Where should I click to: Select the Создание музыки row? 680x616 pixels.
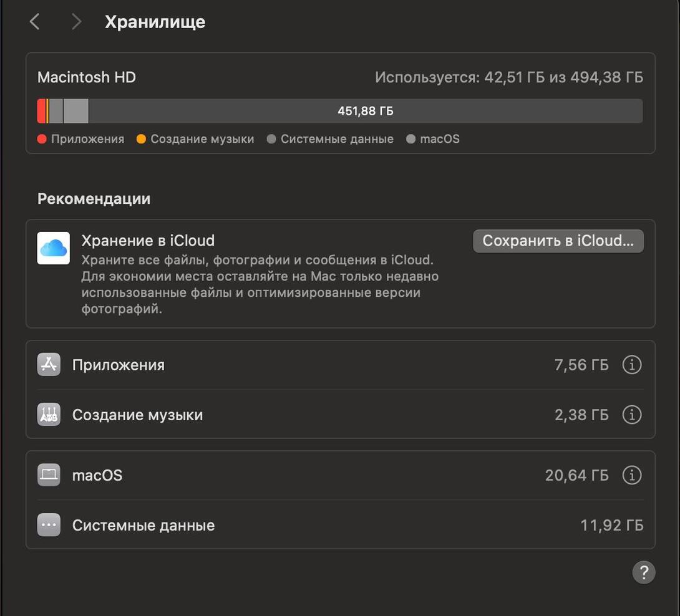[x=312, y=415]
